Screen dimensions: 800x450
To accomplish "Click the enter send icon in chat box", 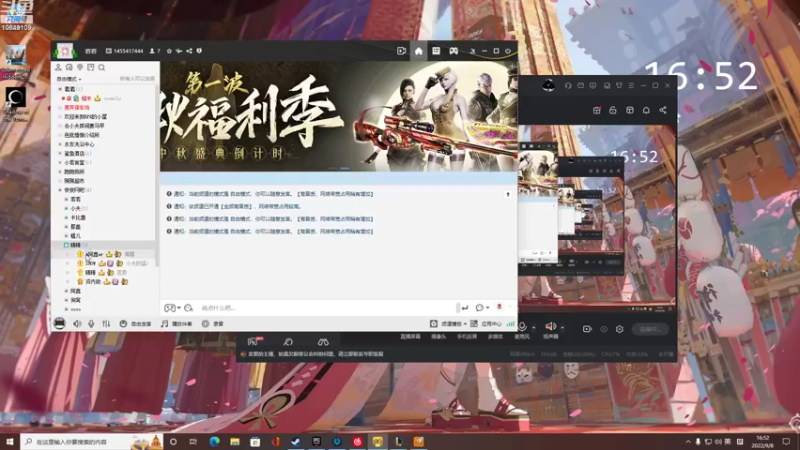I will (x=465, y=308).
